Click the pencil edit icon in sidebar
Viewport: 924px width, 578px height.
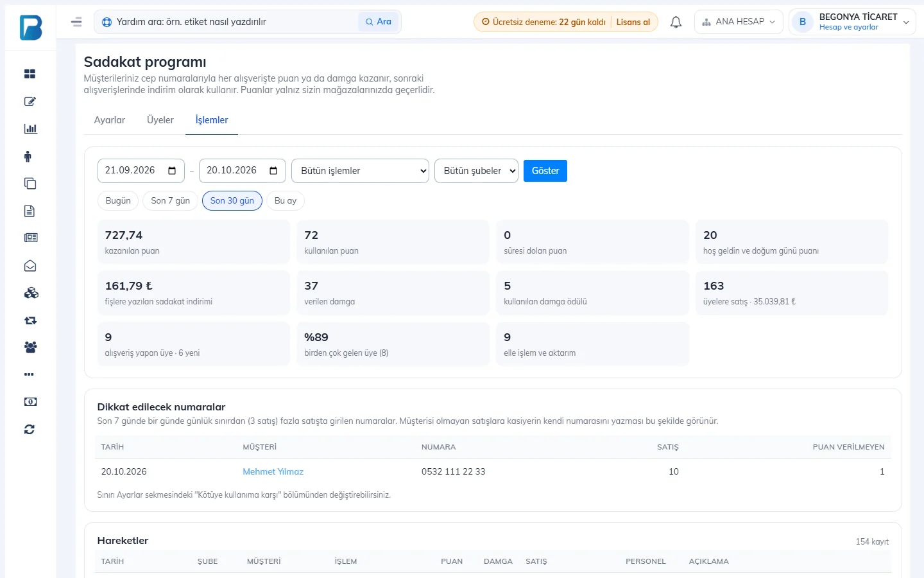coord(30,101)
